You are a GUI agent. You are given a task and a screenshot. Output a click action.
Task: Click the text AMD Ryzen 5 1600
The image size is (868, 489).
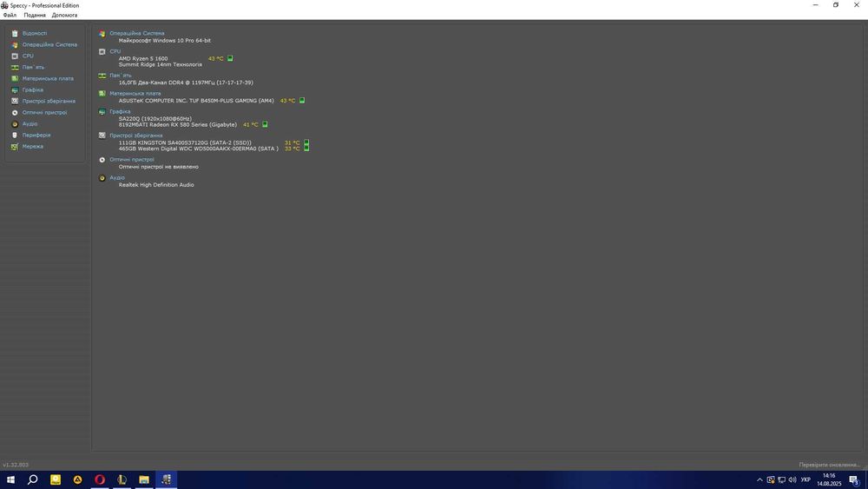[x=143, y=59]
